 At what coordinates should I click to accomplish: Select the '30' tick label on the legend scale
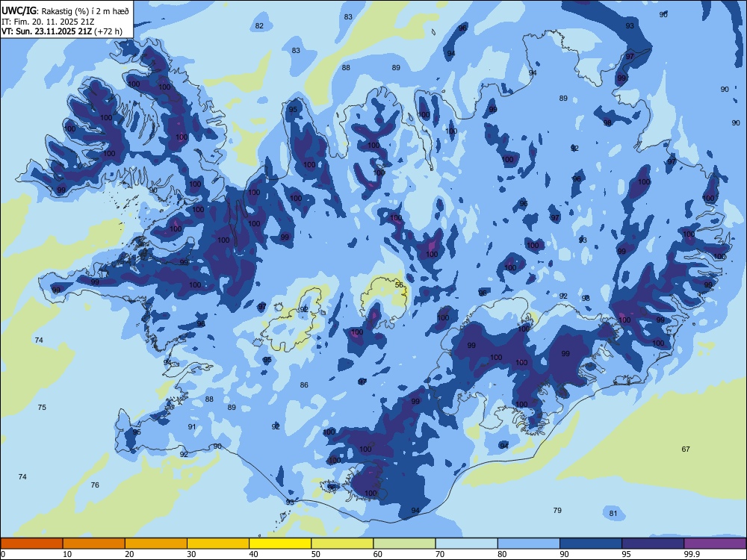(191, 554)
